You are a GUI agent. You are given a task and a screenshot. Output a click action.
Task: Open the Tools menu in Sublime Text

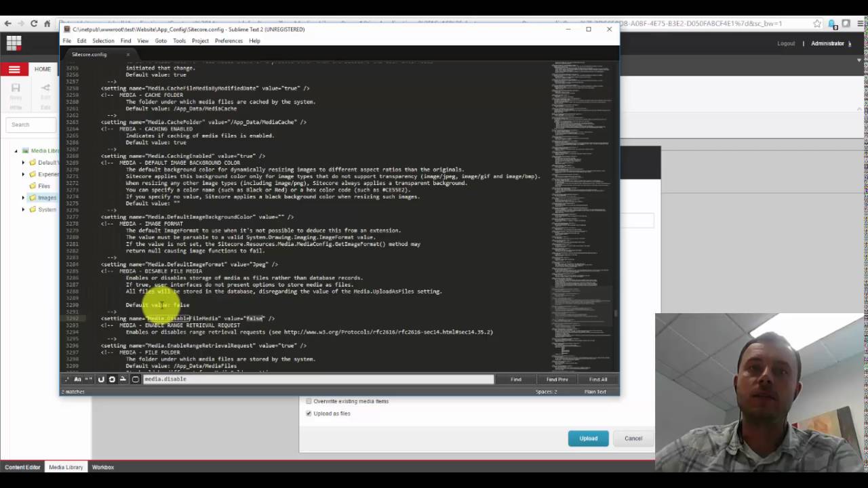pyautogui.click(x=179, y=41)
